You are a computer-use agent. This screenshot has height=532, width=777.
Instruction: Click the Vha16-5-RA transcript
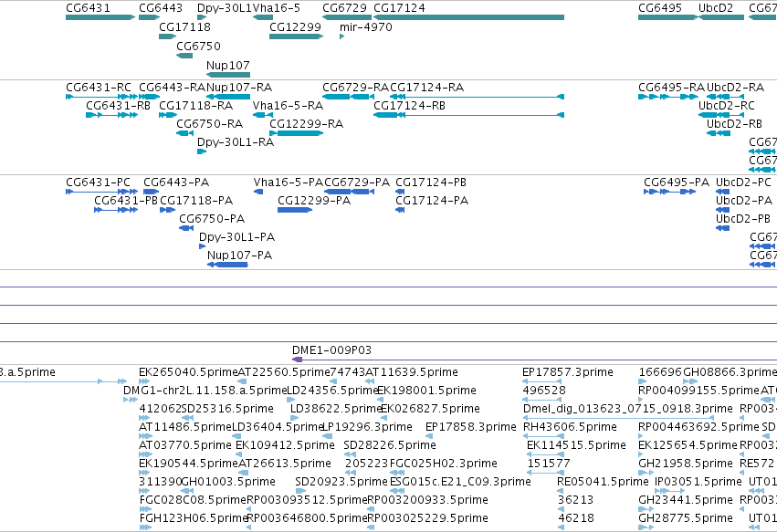click(263, 115)
